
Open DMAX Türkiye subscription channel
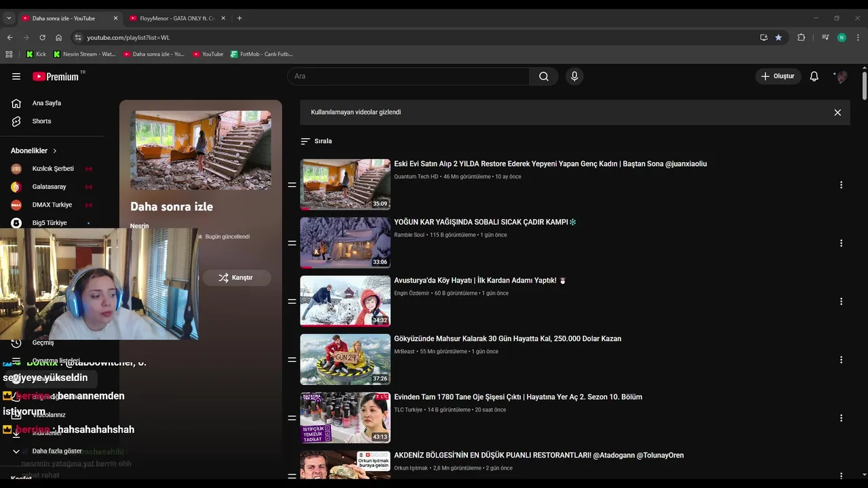tap(52, 205)
